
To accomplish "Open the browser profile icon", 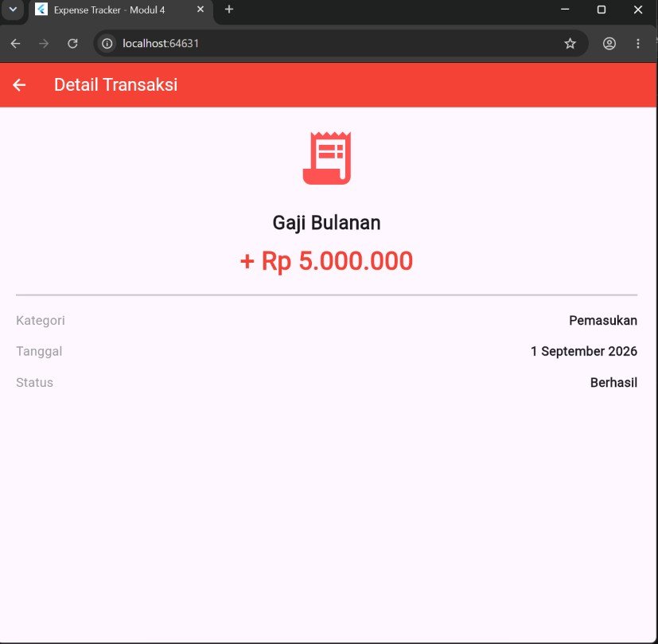I will 609,44.
